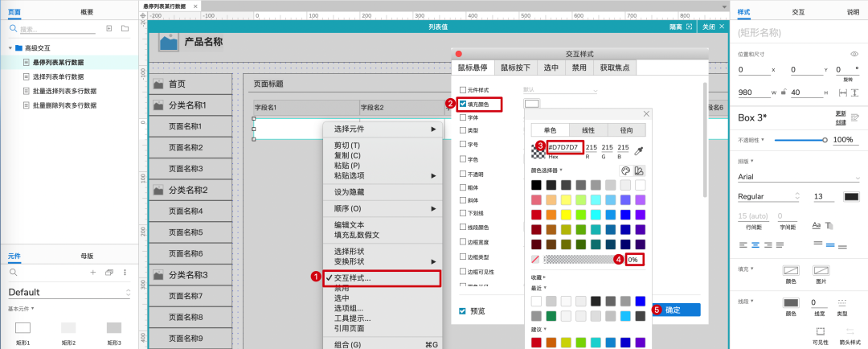Enable the 元件样式 checkbox

pyautogui.click(x=463, y=90)
